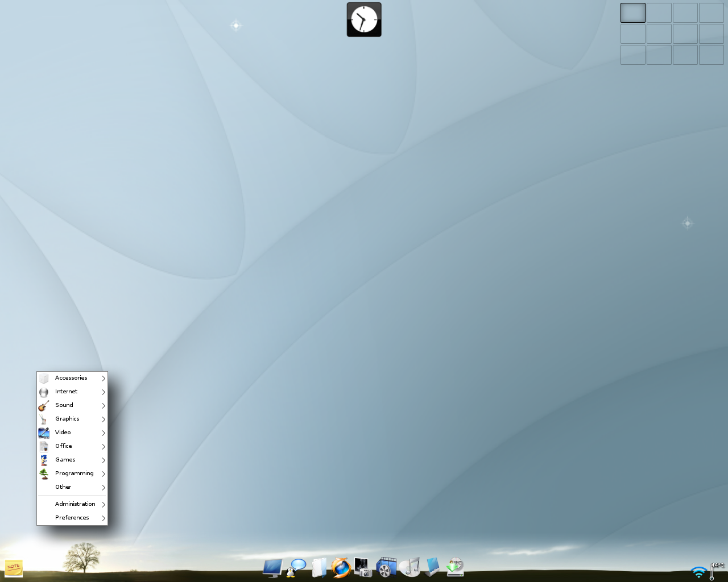Open the yellow sticky note icon
The width and height of the screenshot is (728, 582).
click(x=14, y=568)
